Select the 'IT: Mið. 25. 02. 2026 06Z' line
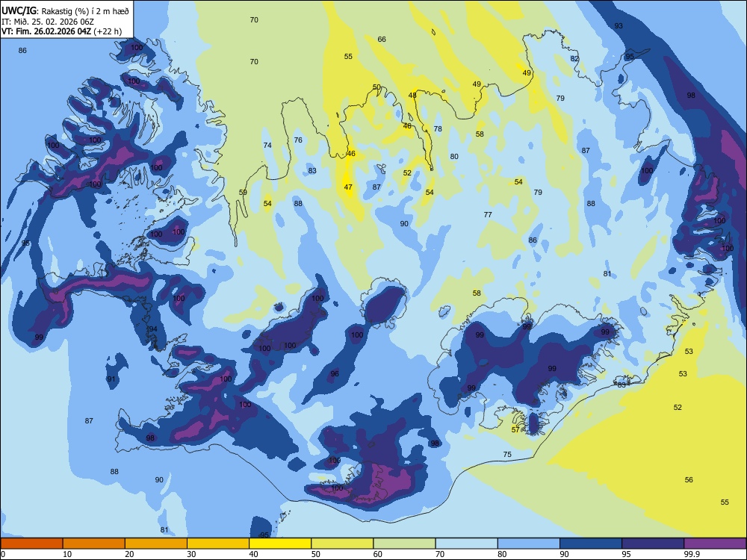 (48, 22)
